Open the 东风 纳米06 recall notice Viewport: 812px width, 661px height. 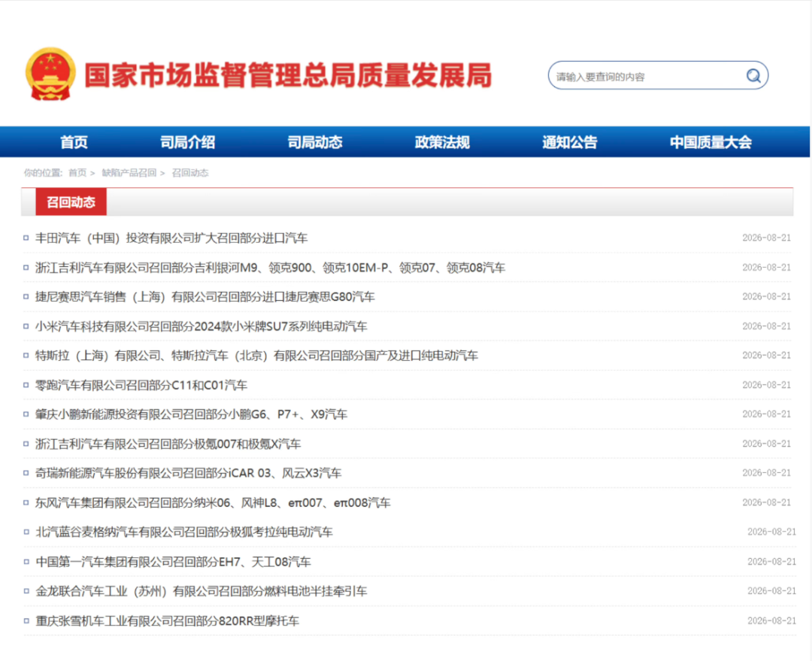pos(213,502)
